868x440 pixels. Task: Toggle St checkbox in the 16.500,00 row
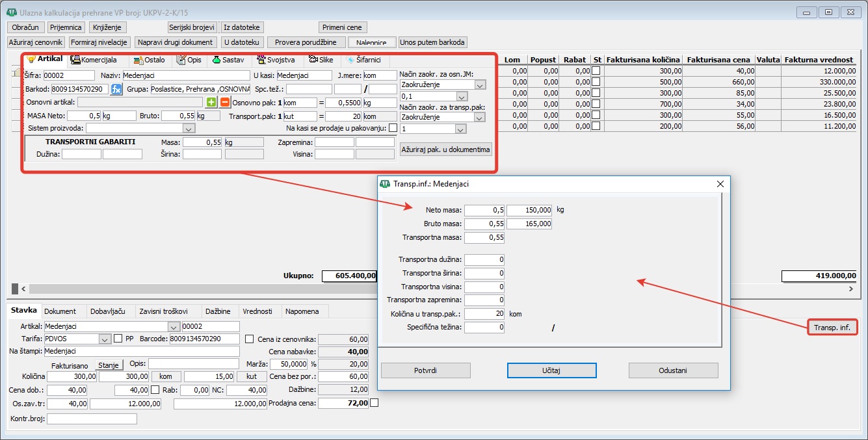pyautogui.click(x=596, y=115)
